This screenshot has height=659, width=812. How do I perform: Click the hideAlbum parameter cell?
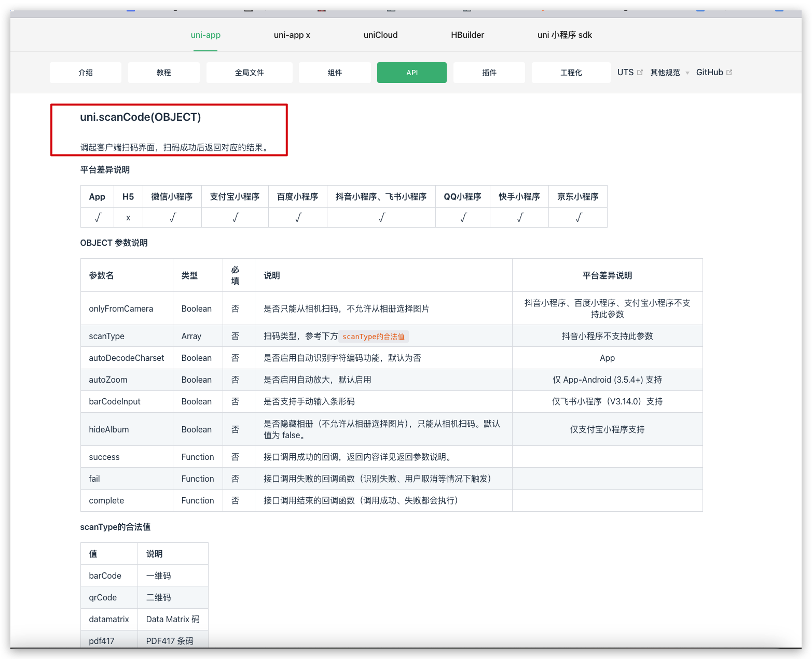pyautogui.click(x=127, y=429)
